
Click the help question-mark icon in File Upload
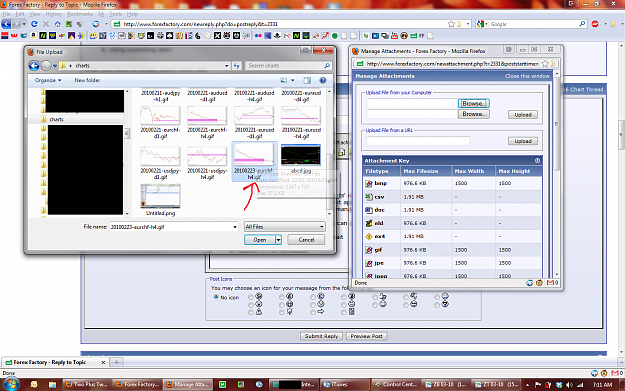point(323,80)
